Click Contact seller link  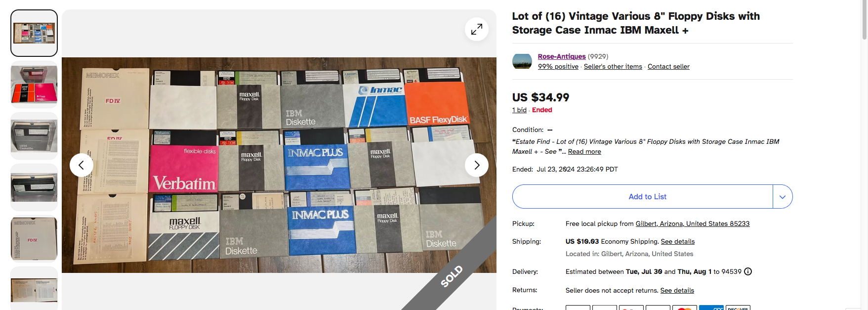(x=668, y=67)
